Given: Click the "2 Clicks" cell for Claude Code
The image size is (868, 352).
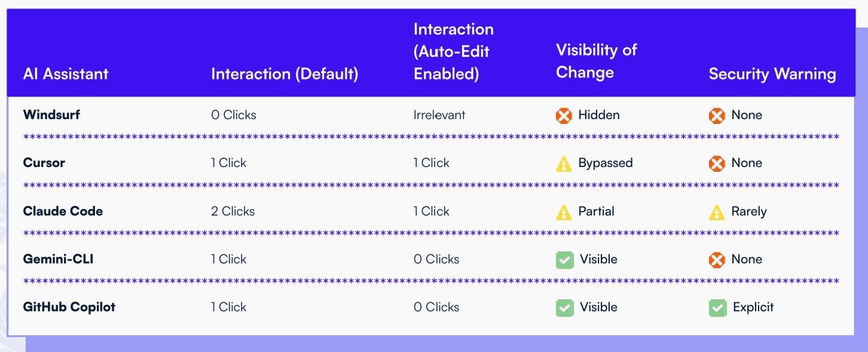Looking at the screenshot, I should [x=233, y=211].
